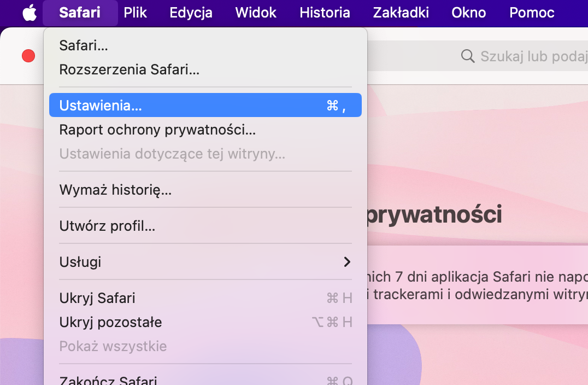
Task: Open the Apple menu
Action: (30, 13)
